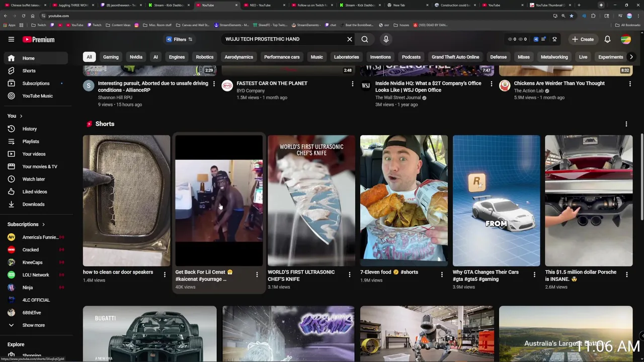Image resolution: width=644 pixels, height=362 pixels.
Task: Show more chips with the right arrow
Action: pyautogui.click(x=631, y=57)
